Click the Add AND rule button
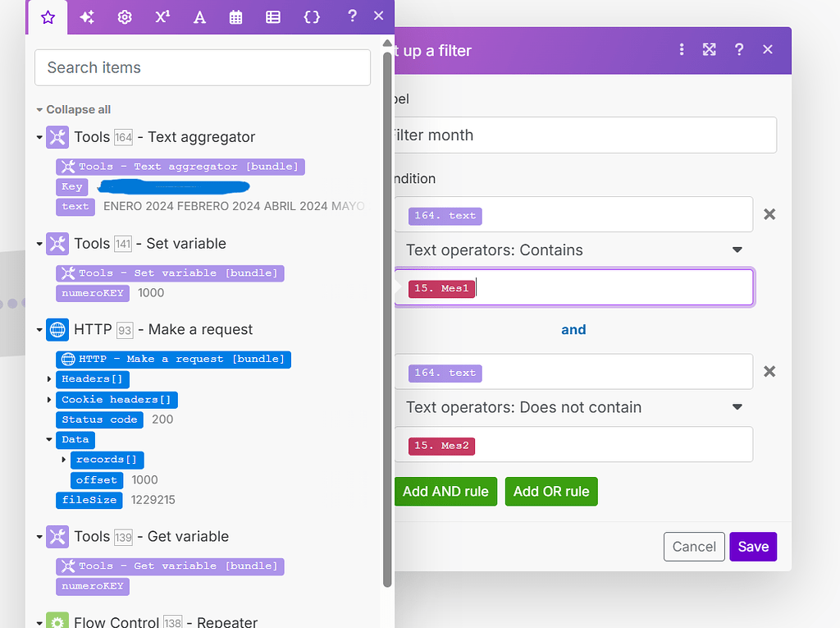This screenshot has width=840, height=628. [445, 490]
